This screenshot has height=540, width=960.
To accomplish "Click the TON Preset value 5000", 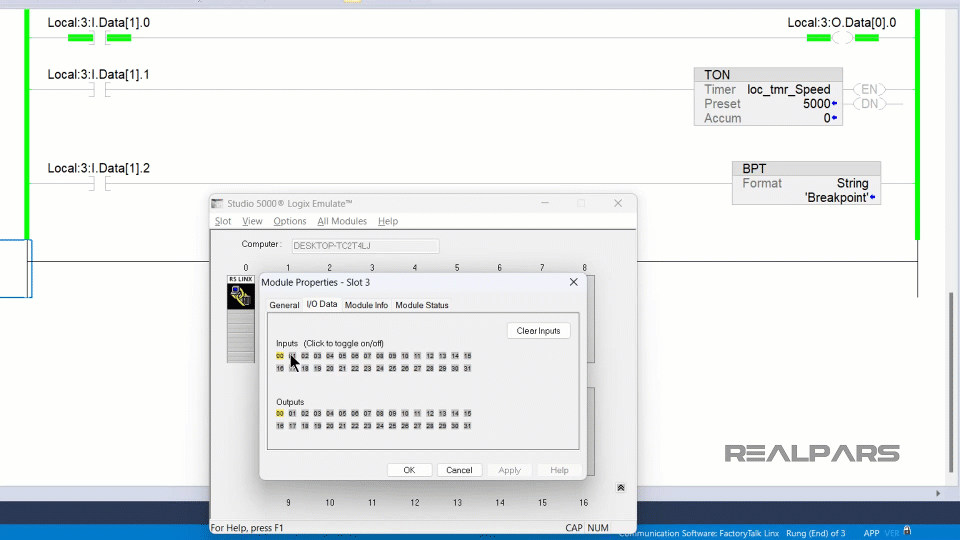I will pos(817,104).
